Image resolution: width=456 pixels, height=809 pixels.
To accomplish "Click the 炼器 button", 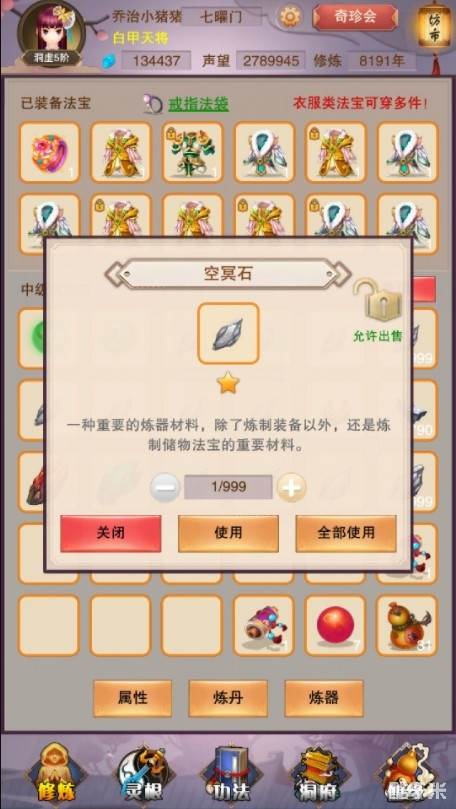I will [x=324, y=698].
